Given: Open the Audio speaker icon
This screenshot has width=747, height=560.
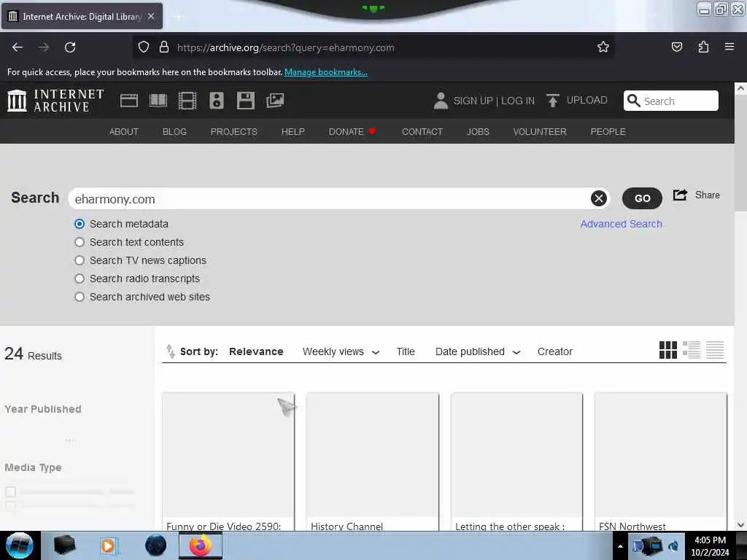Looking at the screenshot, I should (x=216, y=101).
